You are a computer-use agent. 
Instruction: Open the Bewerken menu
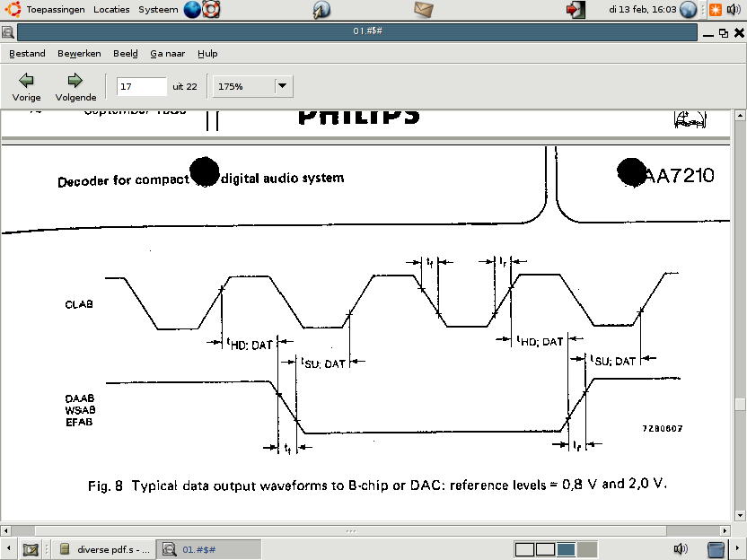pyautogui.click(x=79, y=53)
